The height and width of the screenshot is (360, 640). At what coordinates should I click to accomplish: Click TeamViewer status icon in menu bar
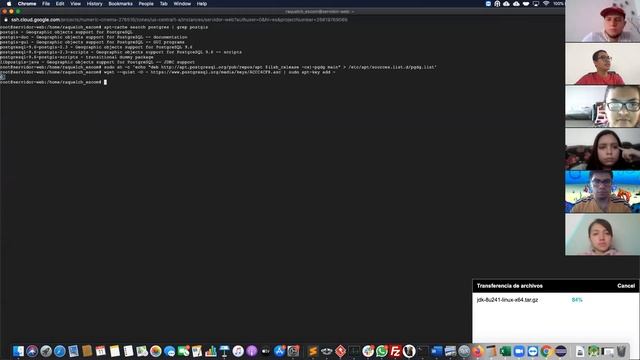click(489, 4)
